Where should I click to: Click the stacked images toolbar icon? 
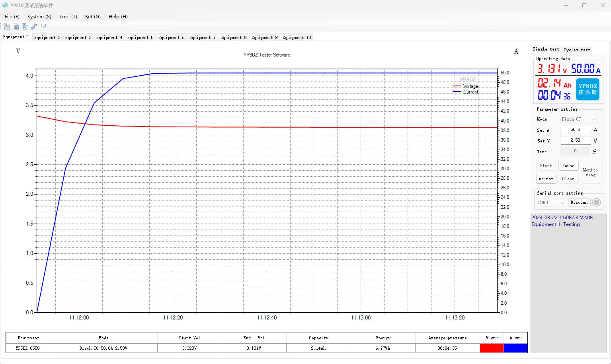(x=25, y=26)
